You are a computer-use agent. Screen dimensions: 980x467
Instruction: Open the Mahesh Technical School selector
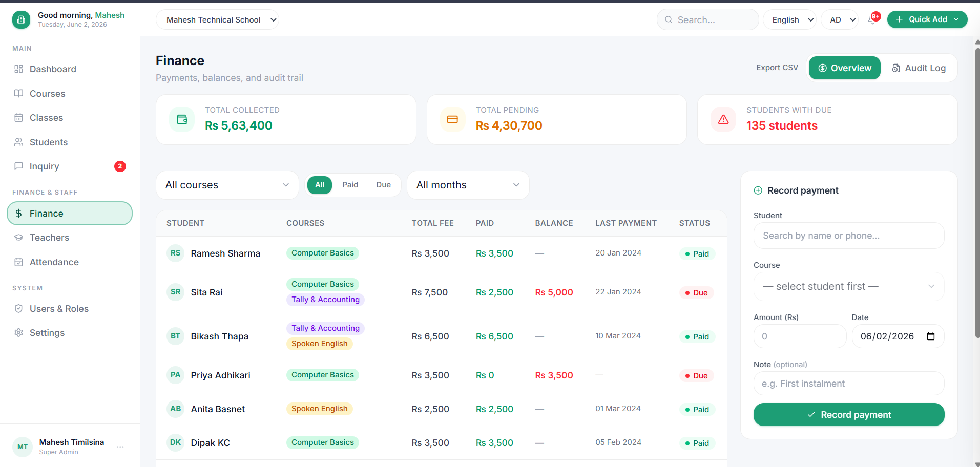click(217, 20)
